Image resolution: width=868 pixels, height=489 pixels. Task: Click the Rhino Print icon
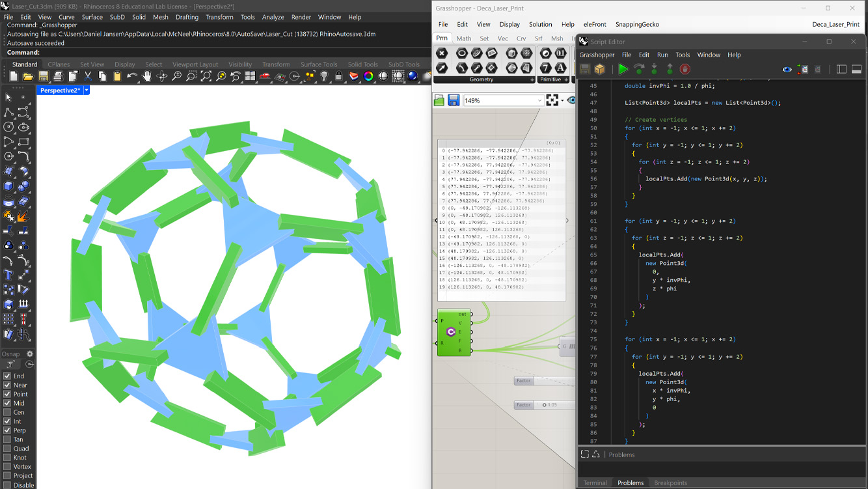[x=58, y=76]
